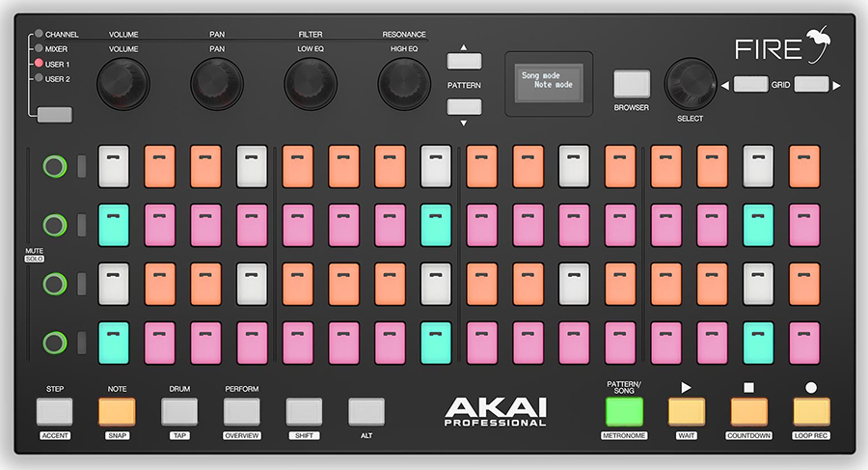Tap the fifteenth pad (white) in row three
The image size is (868, 470).
[758, 284]
